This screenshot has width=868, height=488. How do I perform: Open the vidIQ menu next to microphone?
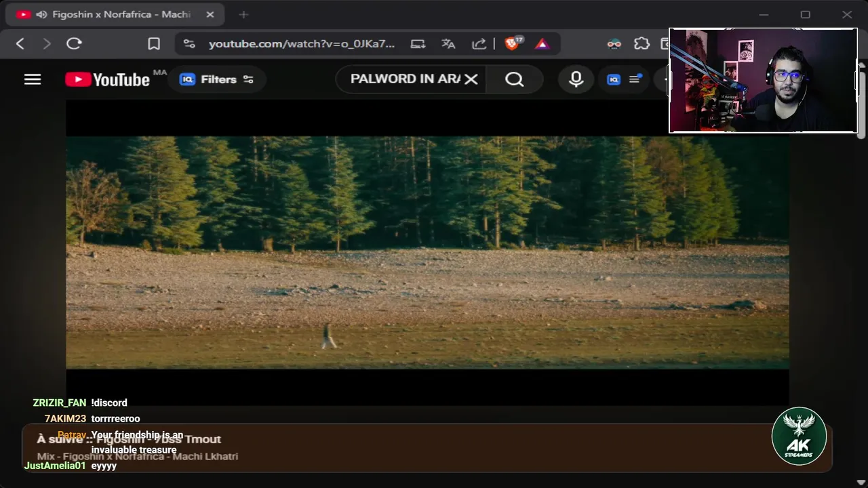click(x=624, y=79)
